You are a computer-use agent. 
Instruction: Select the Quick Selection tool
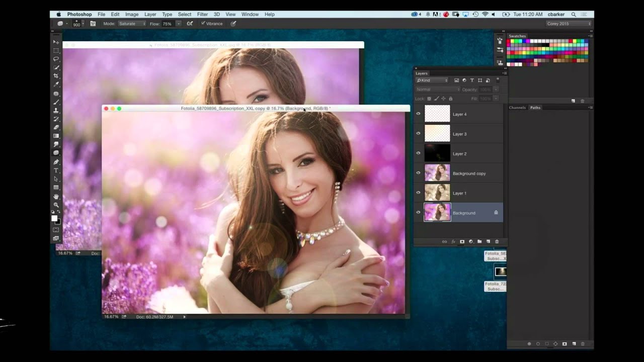[56, 68]
